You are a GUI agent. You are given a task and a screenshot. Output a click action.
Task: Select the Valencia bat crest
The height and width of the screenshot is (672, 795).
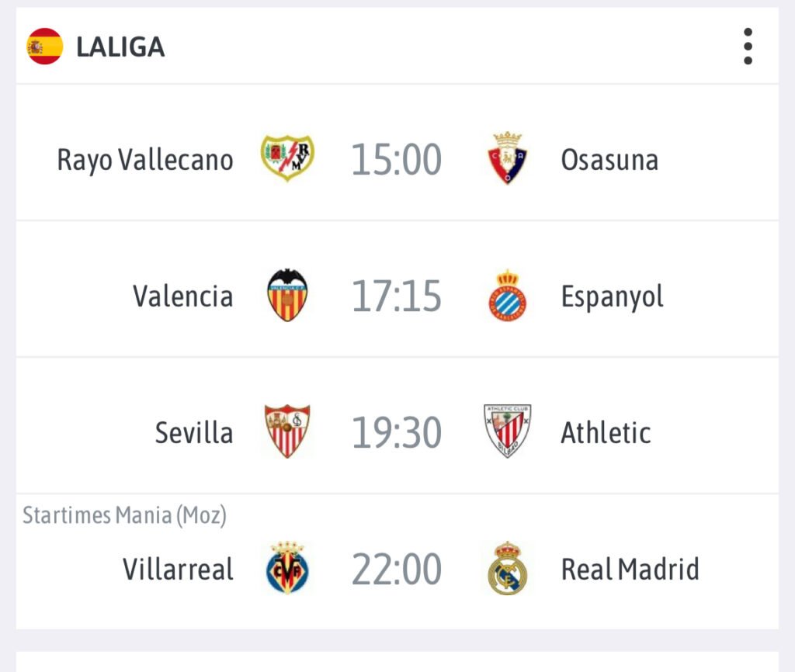287,296
